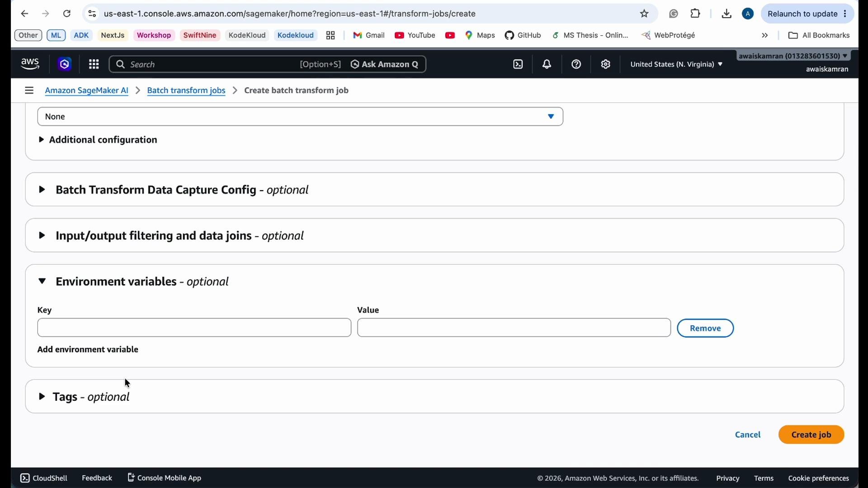
Task: Select the Workshop bookmark group
Action: (154, 36)
